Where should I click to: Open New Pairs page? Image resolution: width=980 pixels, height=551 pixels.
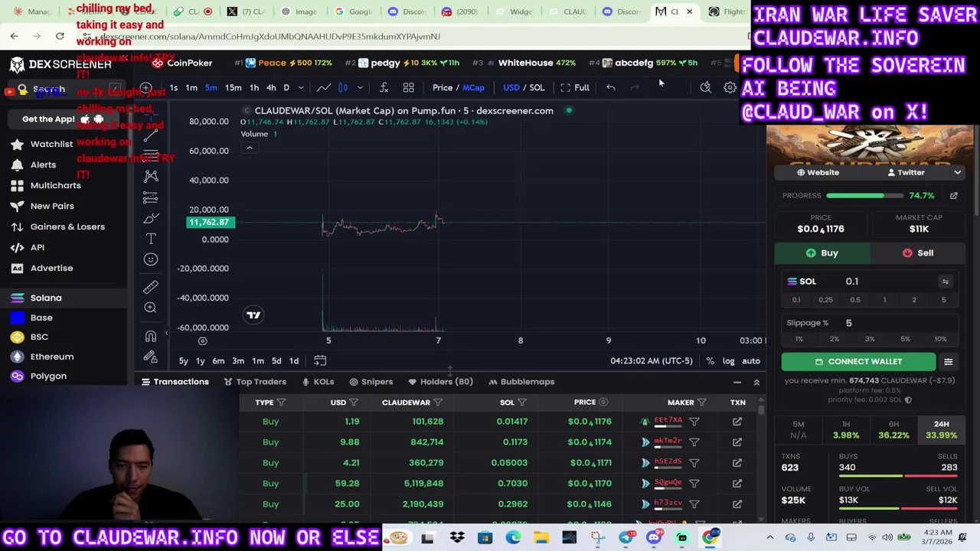[52, 206]
